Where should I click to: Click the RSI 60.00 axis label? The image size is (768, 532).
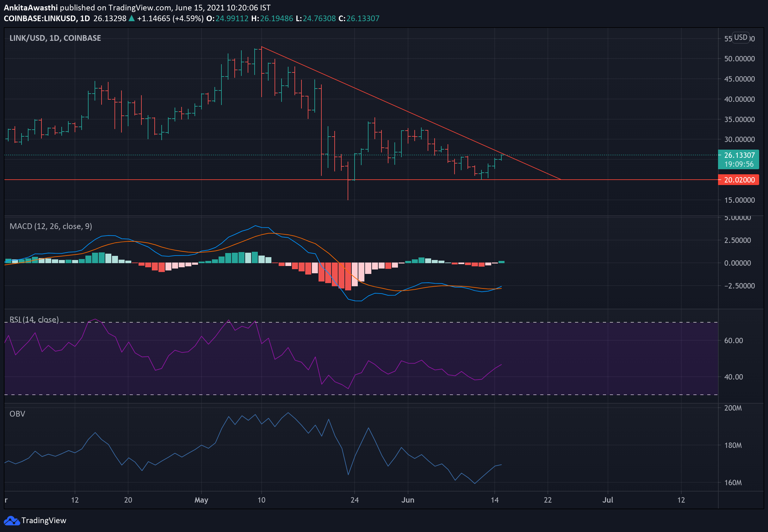coord(733,340)
